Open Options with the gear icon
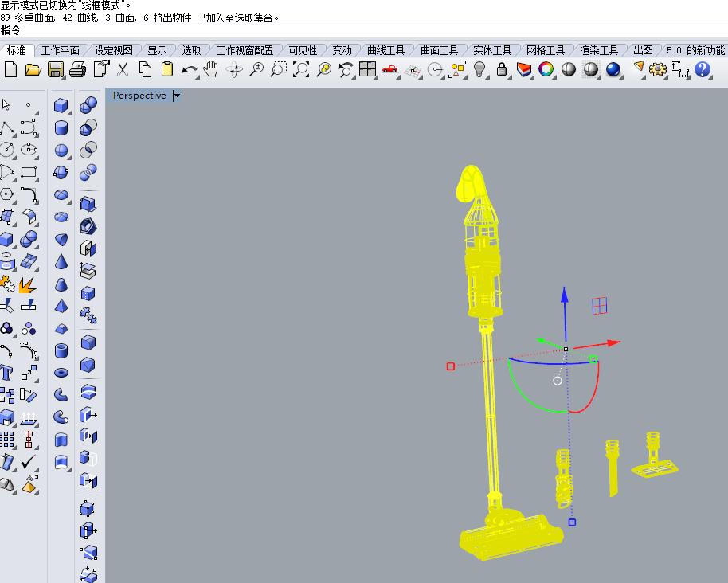 click(657, 69)
